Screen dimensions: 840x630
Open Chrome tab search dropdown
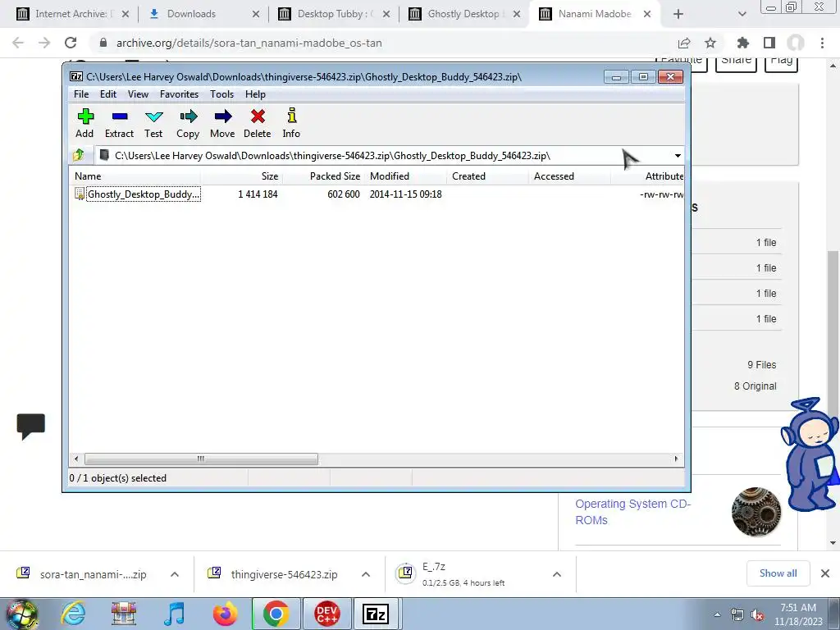coord(742,14)
